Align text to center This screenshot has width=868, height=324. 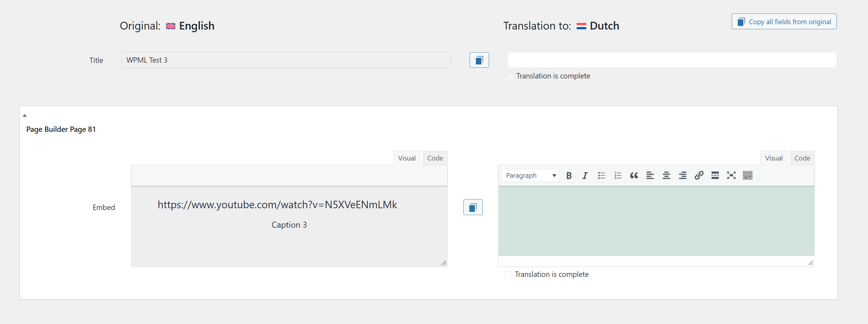(x=666, y=175)
